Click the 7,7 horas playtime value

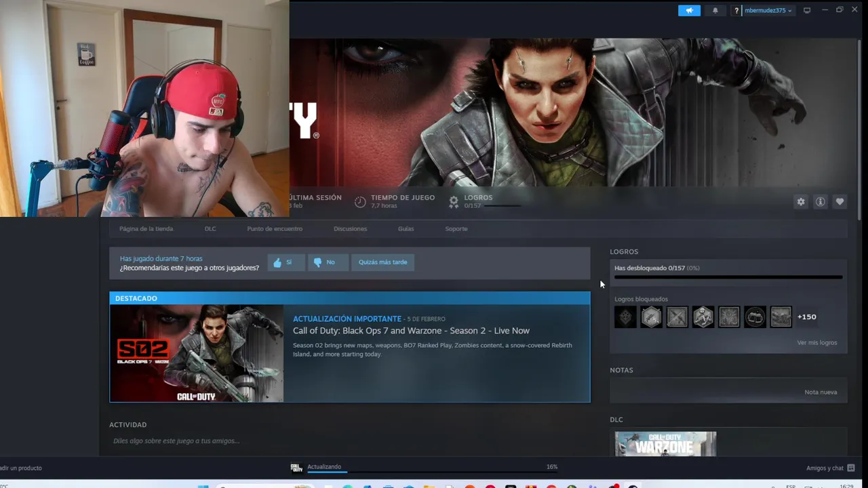(x=384, y=205)
